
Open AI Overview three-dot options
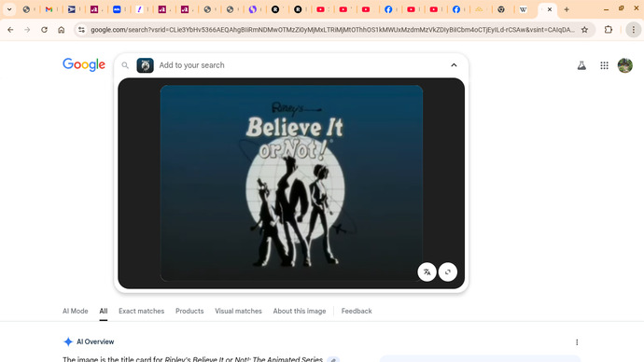click(x=577, y=341)
